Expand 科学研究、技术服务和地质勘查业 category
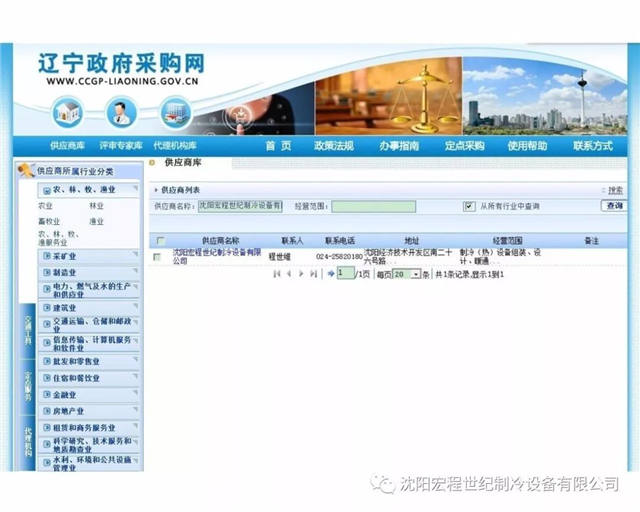This screenshot has height=512, width=640. pos(88,445)
